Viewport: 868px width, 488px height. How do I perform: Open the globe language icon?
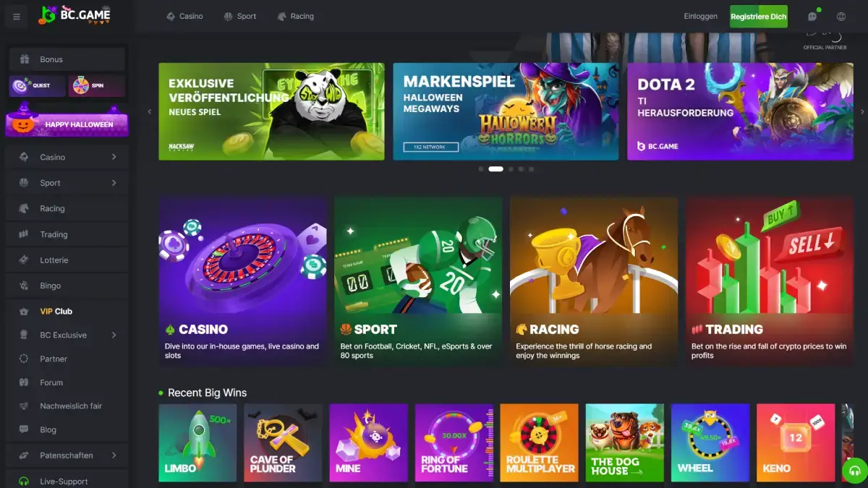click(x=841, y=17)
